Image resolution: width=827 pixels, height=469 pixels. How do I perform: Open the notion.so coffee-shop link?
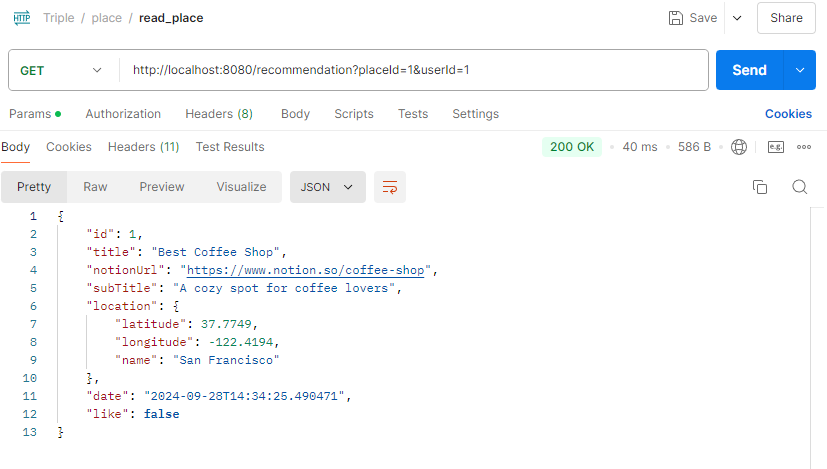305,270
